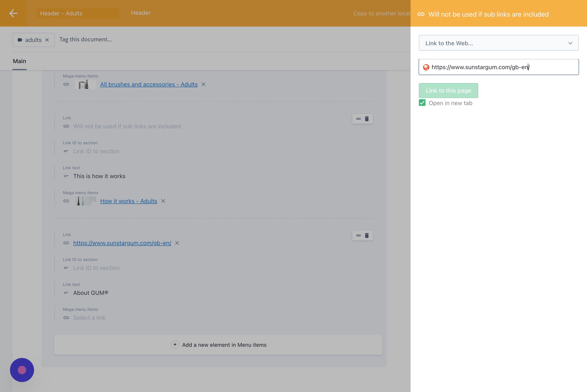Click the 'How it works' item thumbnail
This screenshot has width=587, height=392.
click(x=86, y=201)
